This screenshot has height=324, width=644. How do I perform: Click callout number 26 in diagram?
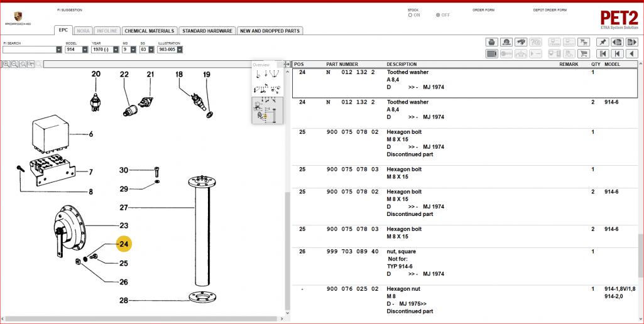pyautogui.click(x=124, y=282)
